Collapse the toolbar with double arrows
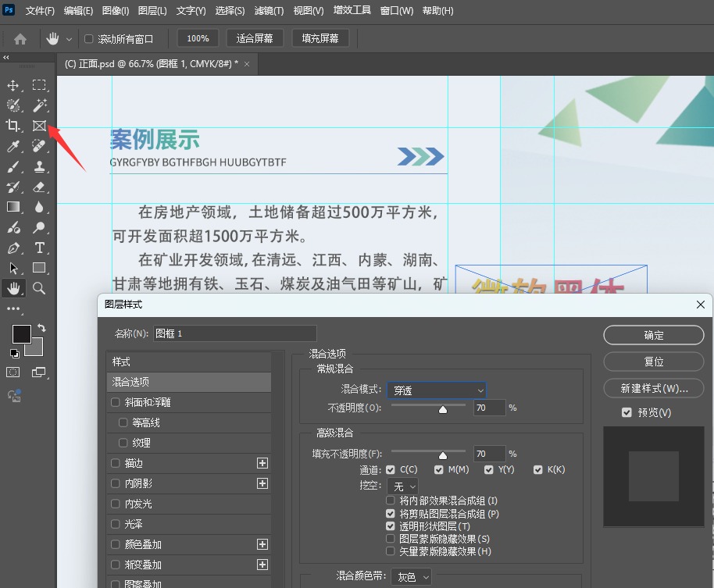The height and width of the screenshot is (588, 714). tap(6, 57)
